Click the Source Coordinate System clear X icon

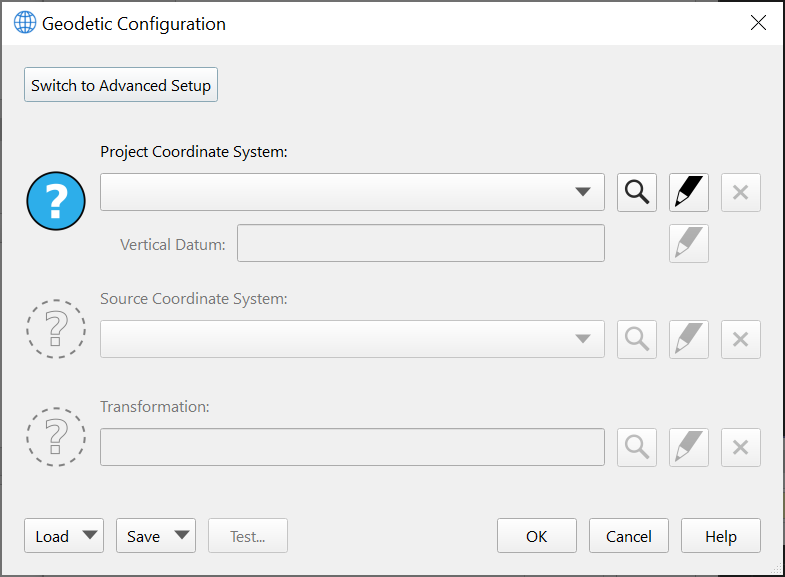click(741, 339)
